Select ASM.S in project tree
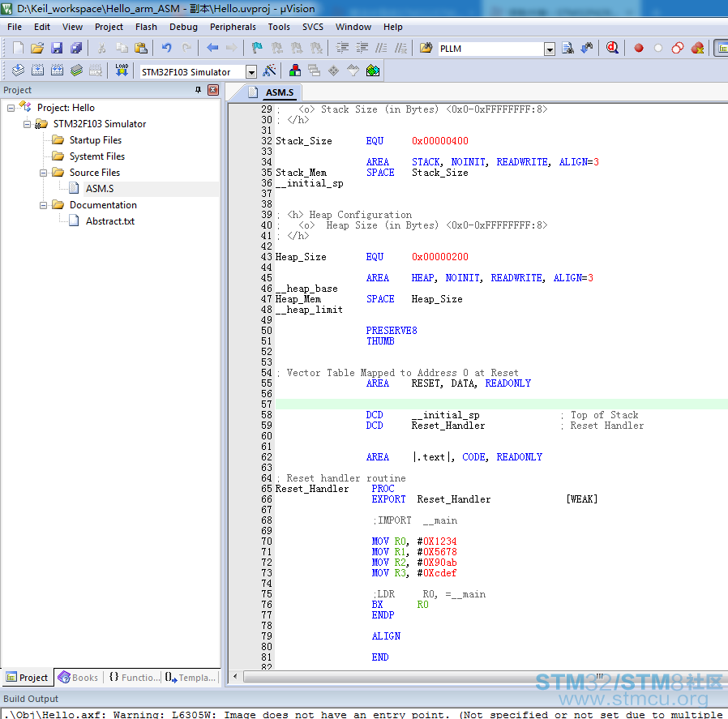The width and height of the screenshot is (728, 719). coord(100,189)
